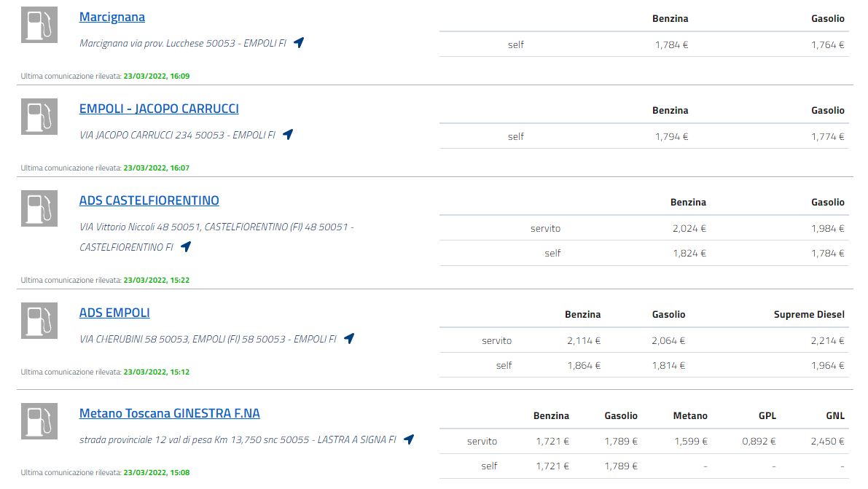Click ADS CASTELFIORENTINO servito Gasolio price 1,984 €
This screenshot has width=868, height=489.
click(x=827, y=228)
